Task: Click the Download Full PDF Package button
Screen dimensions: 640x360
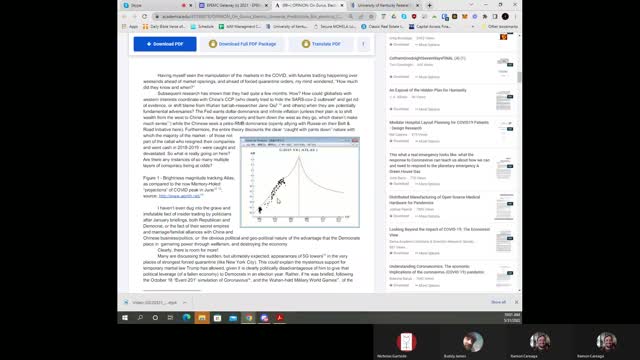Action: tap(242, 44)
